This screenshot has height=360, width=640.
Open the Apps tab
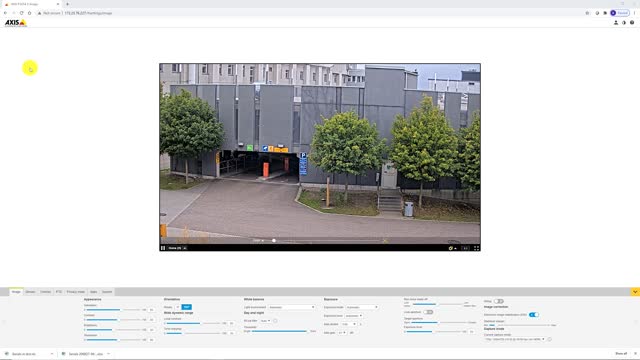coord(93,292)
